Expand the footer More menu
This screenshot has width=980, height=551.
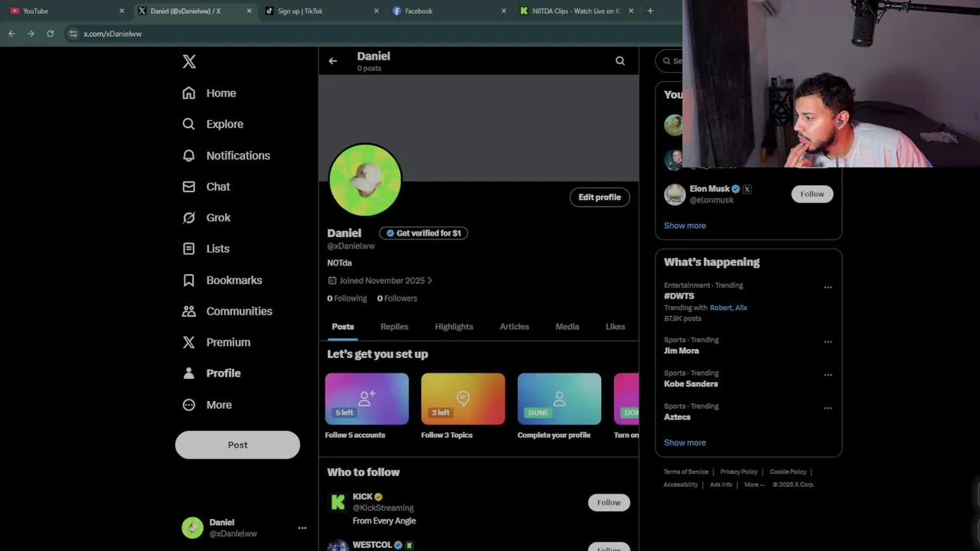pyautogui.click(x=754, y=484)
